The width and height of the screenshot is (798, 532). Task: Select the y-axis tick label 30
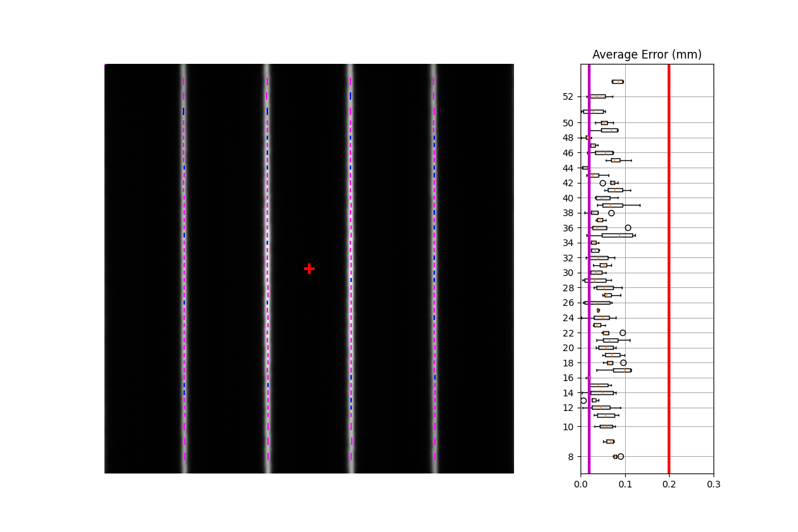pyautogui.click(x=567, y=273)
